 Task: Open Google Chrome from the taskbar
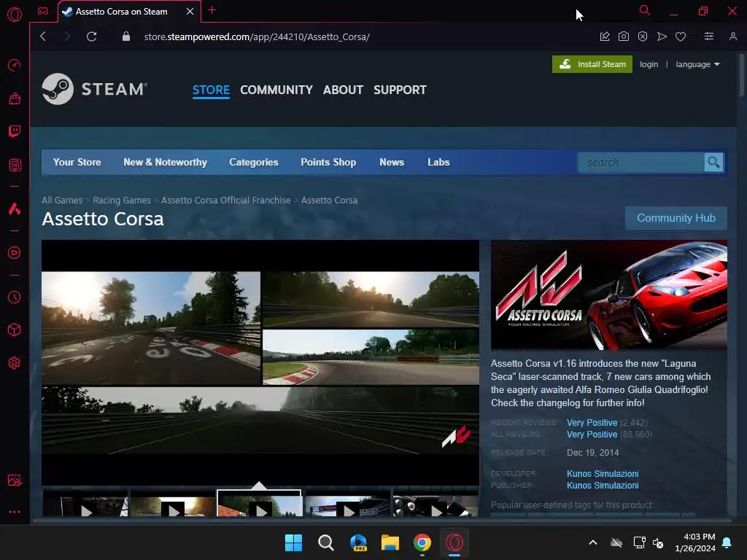[x=422, y=542]
